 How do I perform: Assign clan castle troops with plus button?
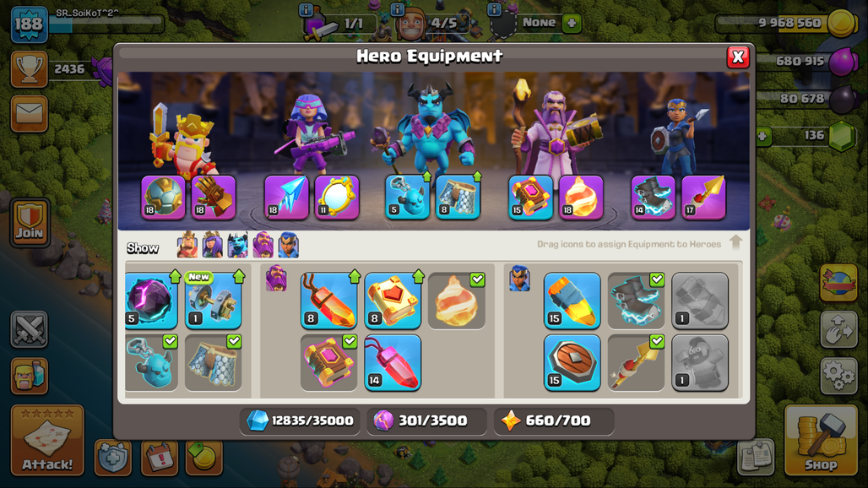tap(572, 24)
